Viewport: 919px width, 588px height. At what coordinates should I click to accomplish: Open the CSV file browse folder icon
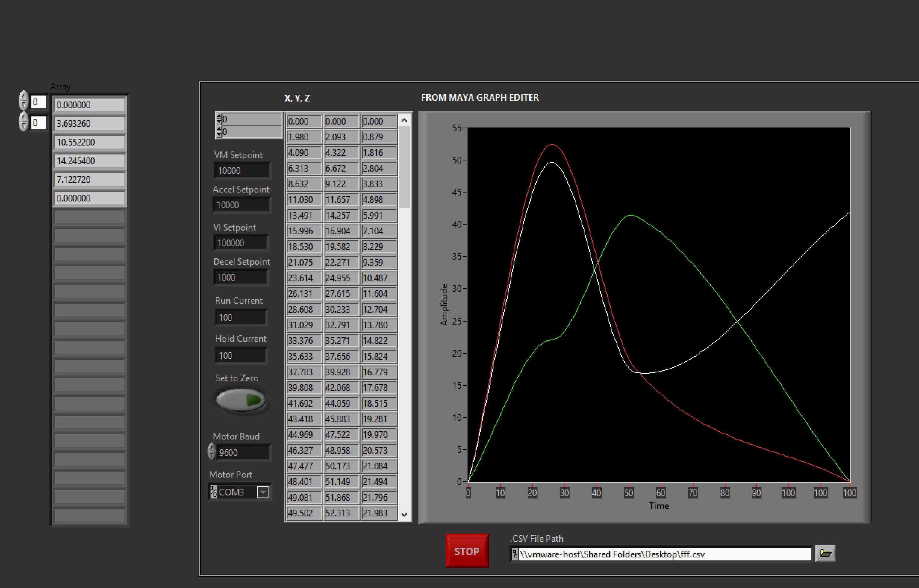point(825,553)
